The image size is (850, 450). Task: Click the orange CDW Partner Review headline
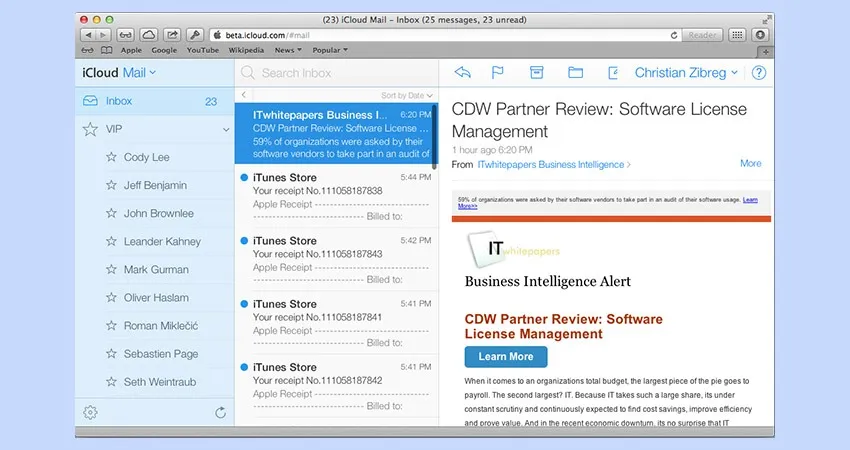pos(563,326)
